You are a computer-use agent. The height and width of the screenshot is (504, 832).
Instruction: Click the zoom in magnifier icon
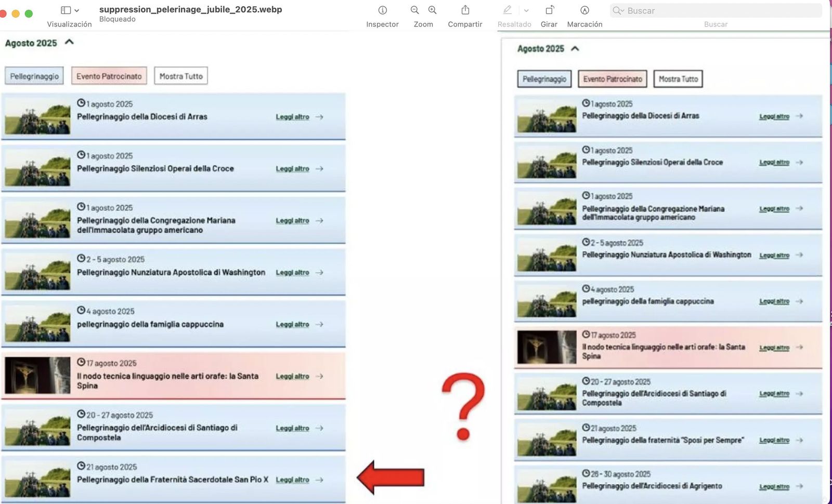(x=432, y=10)
